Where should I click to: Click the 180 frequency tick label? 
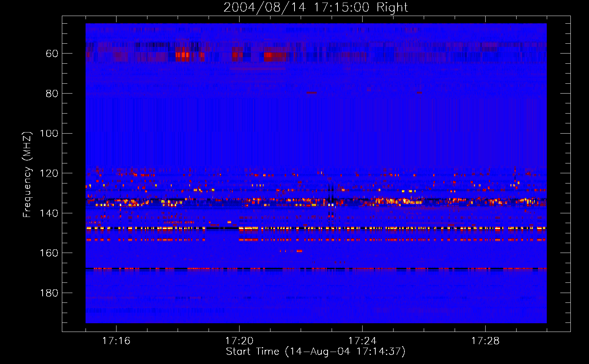(x=49, y=293)
